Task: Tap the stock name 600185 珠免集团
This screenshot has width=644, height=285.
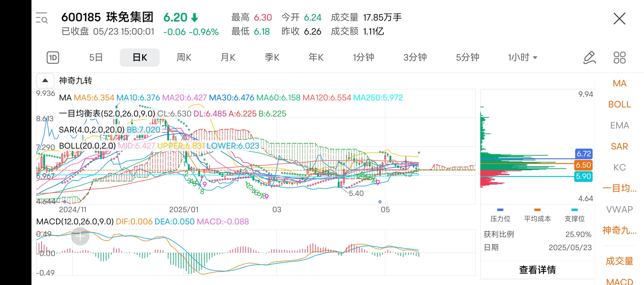Action: coord(107,17)
